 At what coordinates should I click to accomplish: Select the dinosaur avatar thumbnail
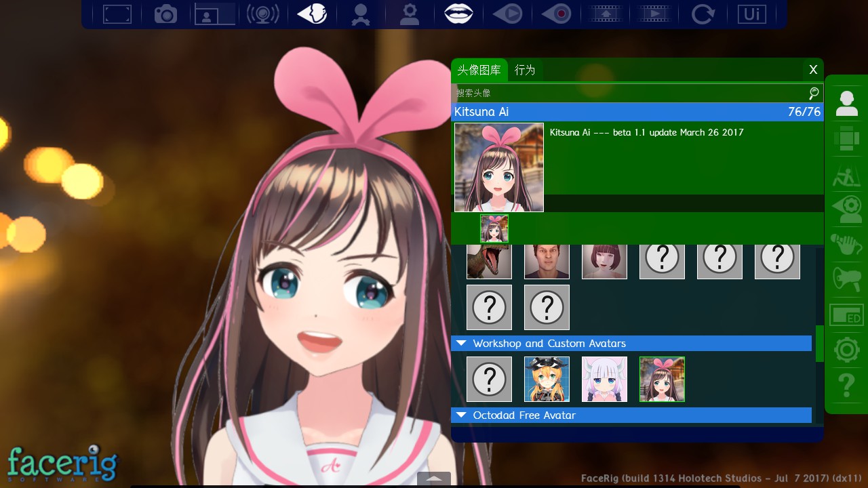coord(489,262)
